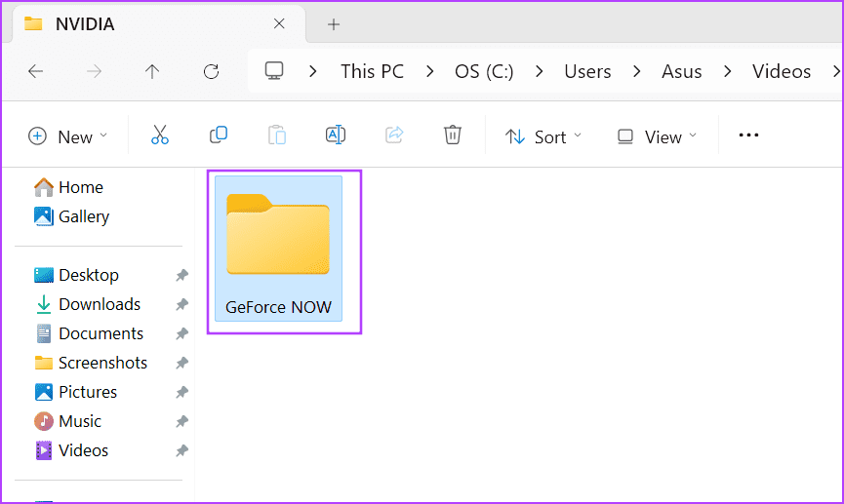Open Videos in the sidebar
This screenshot has width=844, height=504.
tap(71, 450)
